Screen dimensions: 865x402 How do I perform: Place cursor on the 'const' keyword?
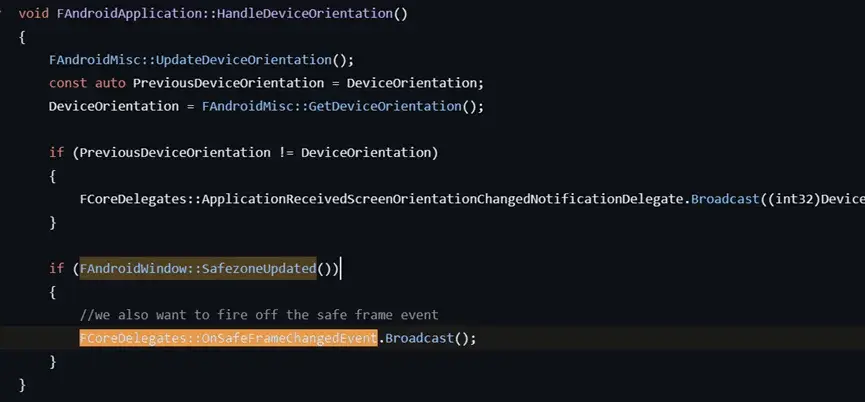pyautogui.click(x=68, y=83)
